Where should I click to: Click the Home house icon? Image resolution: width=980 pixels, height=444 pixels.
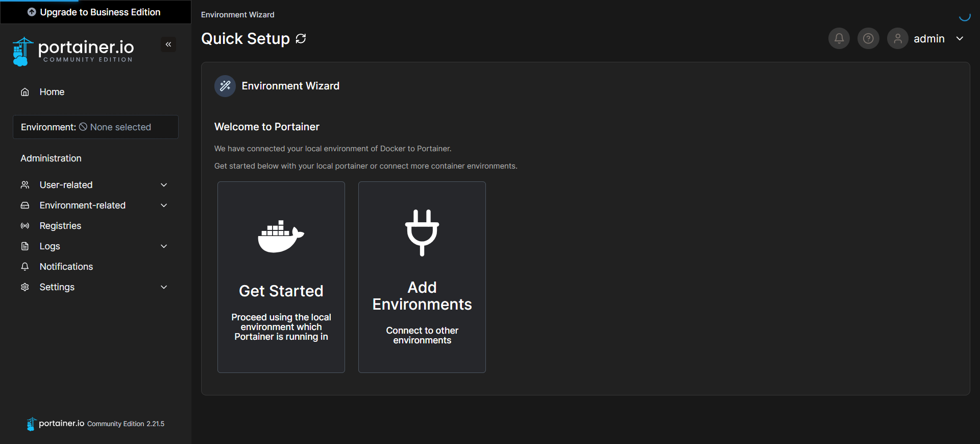pos(24,92)
